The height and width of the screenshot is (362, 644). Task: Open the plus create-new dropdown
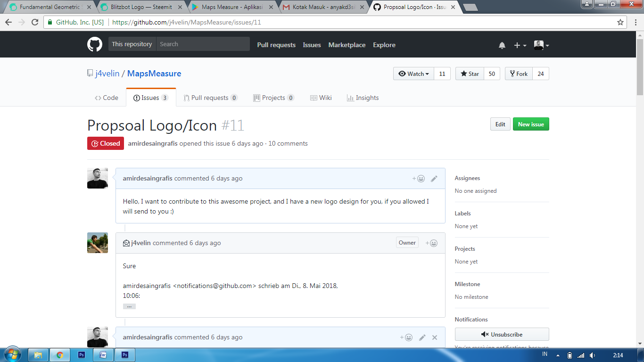[x=520, y=45]
